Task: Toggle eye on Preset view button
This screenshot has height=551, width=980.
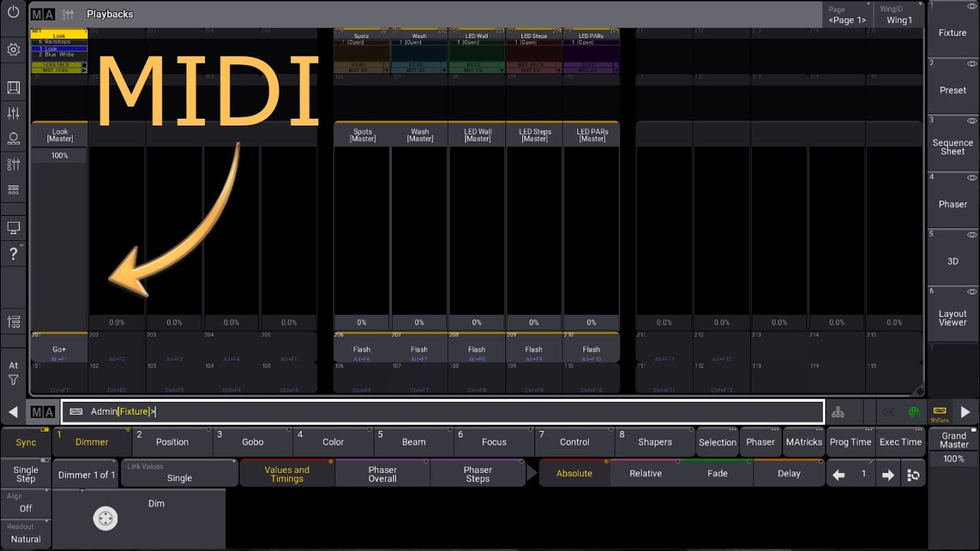Action: pyautogui.click(x=972, y=64)
